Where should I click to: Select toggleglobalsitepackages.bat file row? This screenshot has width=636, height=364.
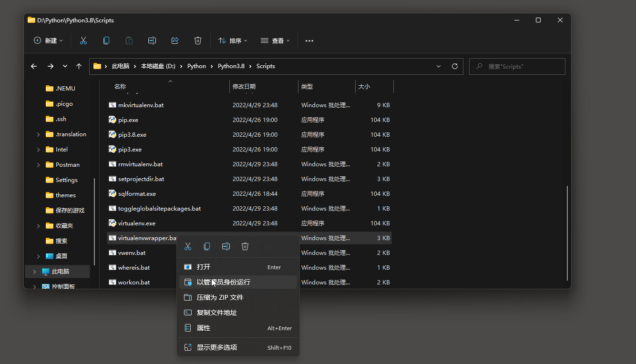tap(249, 209)
